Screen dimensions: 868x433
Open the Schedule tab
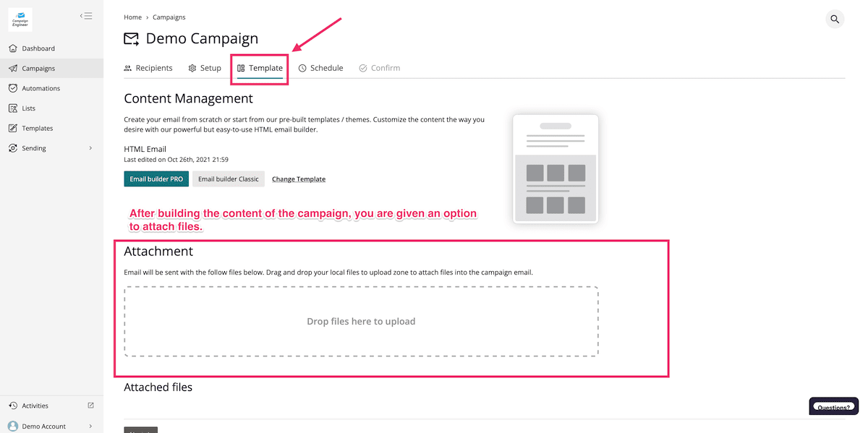tap(320, 68)
